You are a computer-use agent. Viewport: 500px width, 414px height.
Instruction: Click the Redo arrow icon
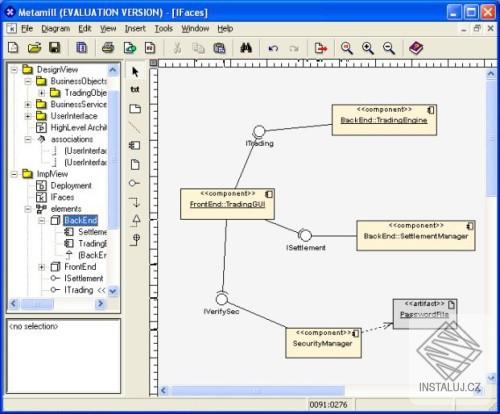point(294,49)
